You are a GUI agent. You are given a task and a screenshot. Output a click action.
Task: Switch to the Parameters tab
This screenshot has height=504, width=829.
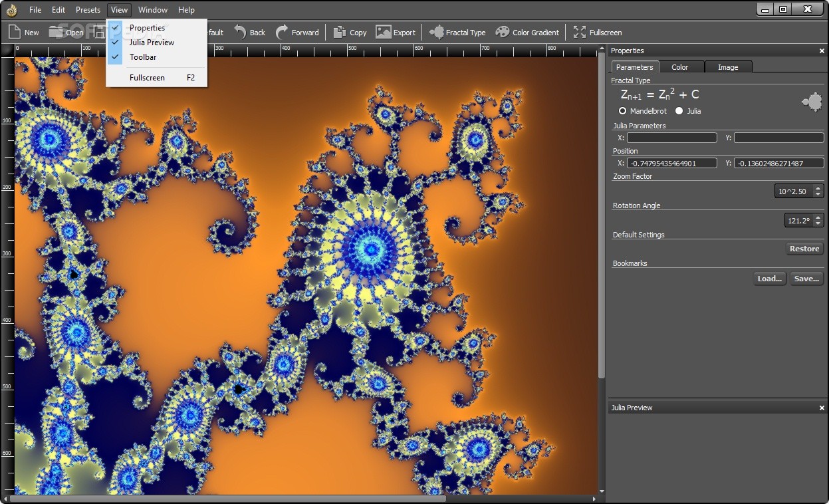pyautogui.click(x=635, y=67)
